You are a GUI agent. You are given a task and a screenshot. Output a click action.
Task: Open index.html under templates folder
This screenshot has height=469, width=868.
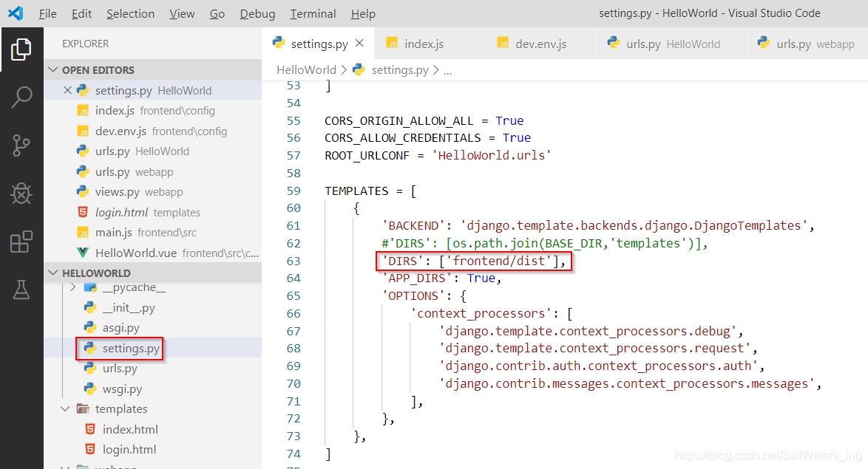coord(153,429)
